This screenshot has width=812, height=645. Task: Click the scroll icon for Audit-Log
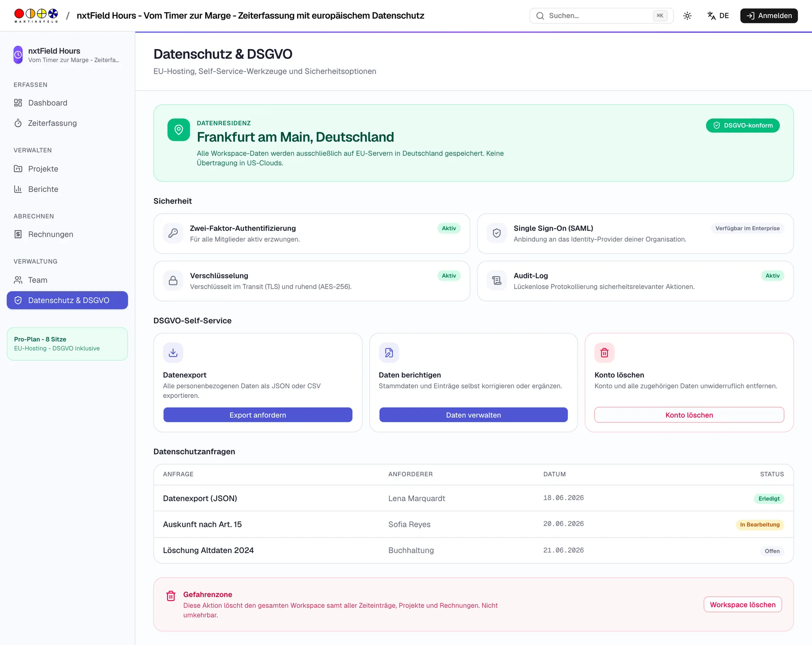497,281
